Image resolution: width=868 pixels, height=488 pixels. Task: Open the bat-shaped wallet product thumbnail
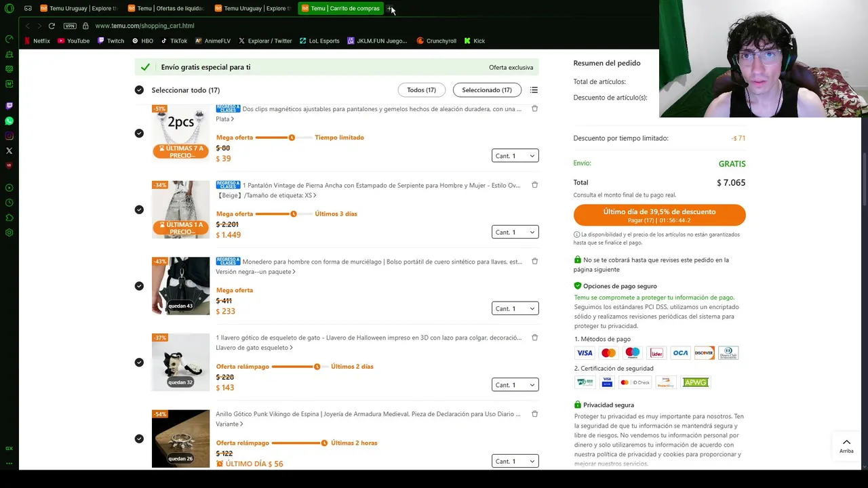(x=180, y=286)
